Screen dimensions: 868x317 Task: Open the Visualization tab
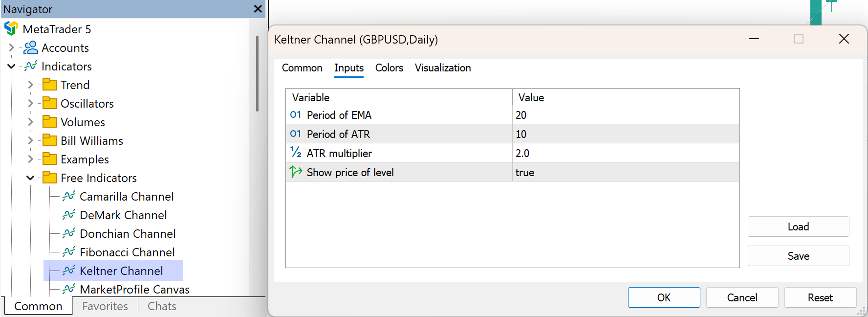point(443,68)
